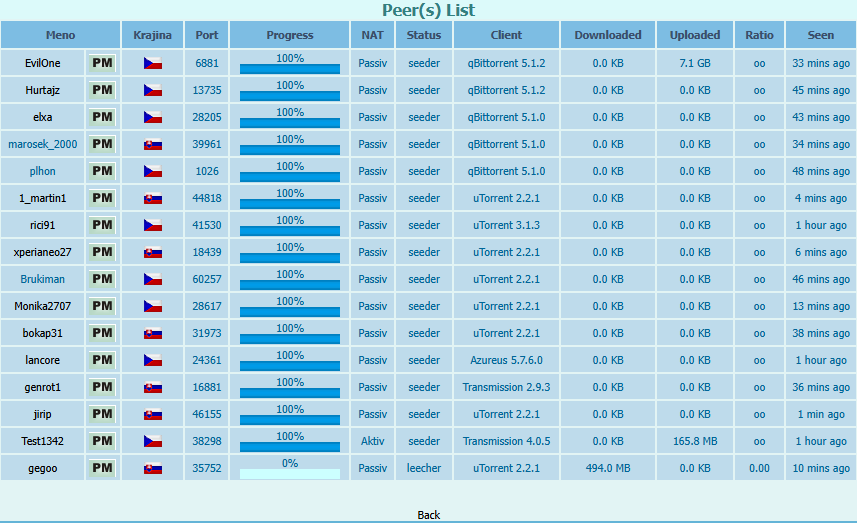Screen dimensions: 857x523
Task: Open plhon user profile link
Action: [x=43, y=171]
